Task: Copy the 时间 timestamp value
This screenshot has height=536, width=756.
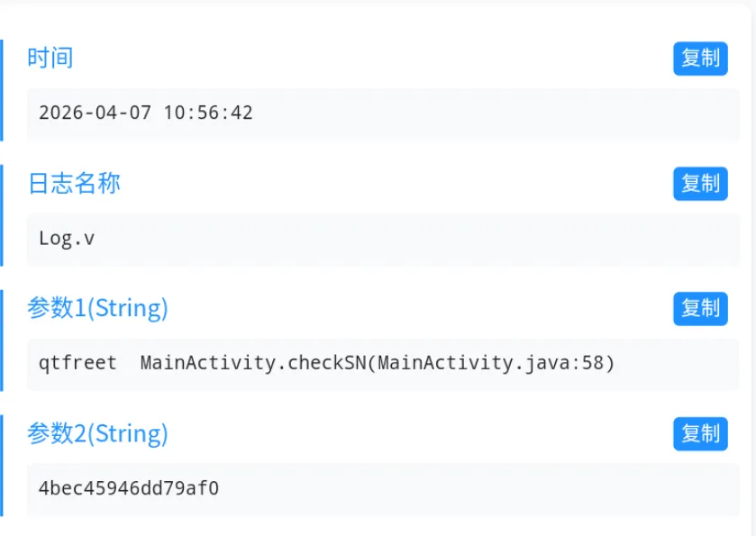Action: 700,59
